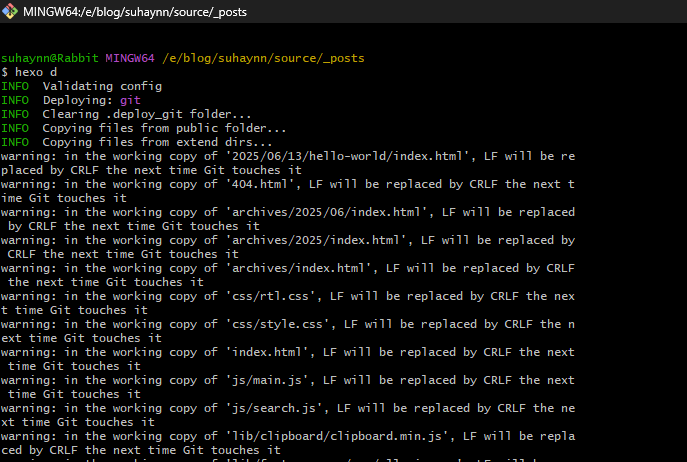Image resolution: width=687 pixels, height=462 pixels.
Task: Click the suhaynn@Rabbit username in the prompt
Action: [x=50, y=58]
